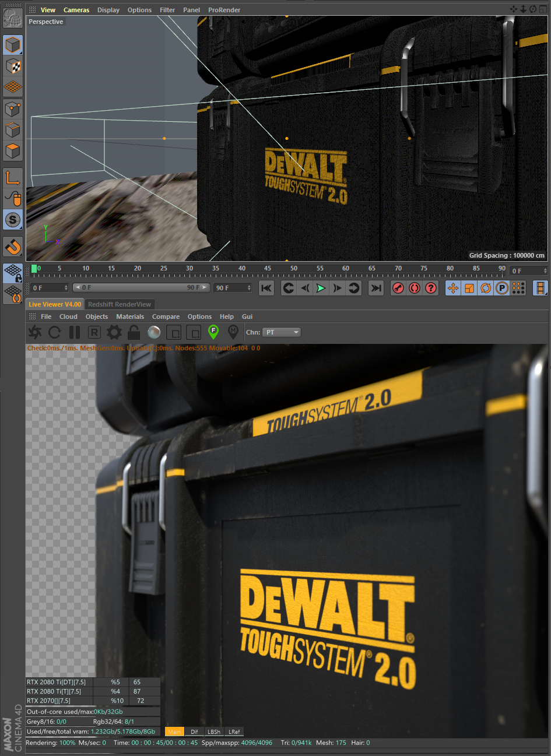Switch to the Live Viewer V4.00 tab
Viewport: 551px width, 756px height.
[x=55, y=304]
